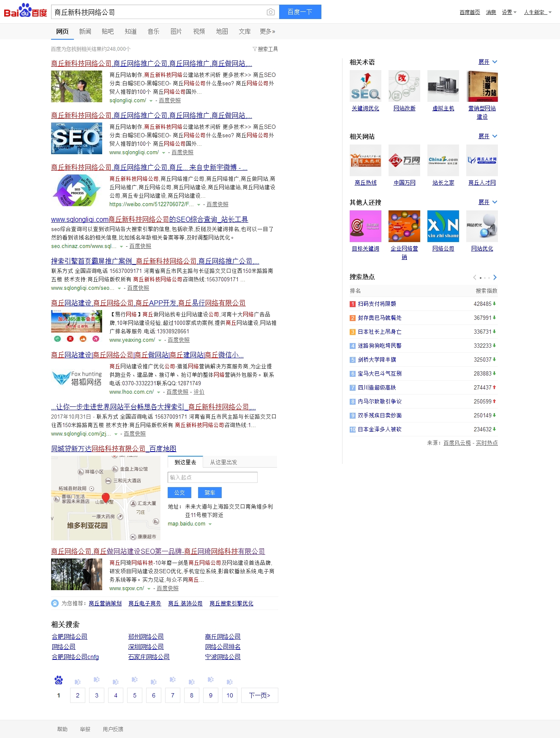The height and width of the screenshot is (738, 560).
Task: Open related search 网络公司排名
Action: coord(223,647)
